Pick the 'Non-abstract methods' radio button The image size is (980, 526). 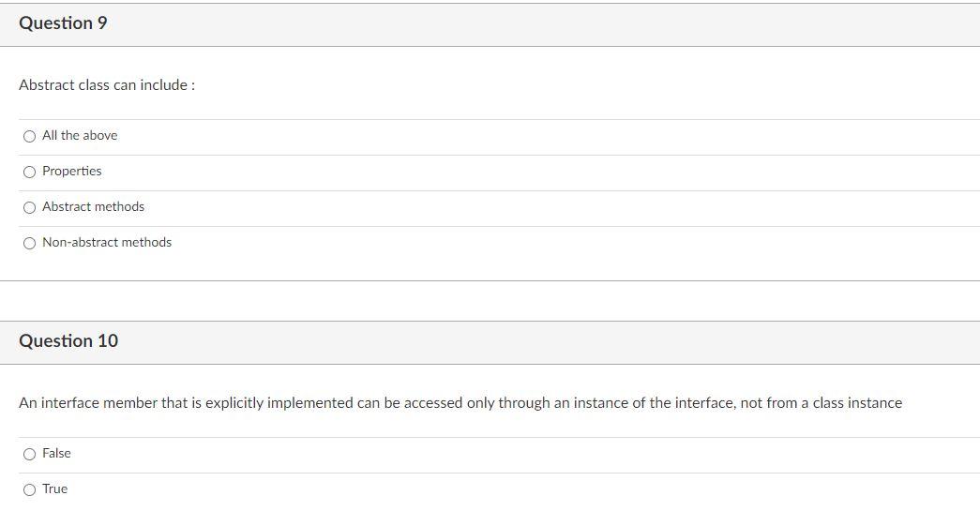point(29,243)
